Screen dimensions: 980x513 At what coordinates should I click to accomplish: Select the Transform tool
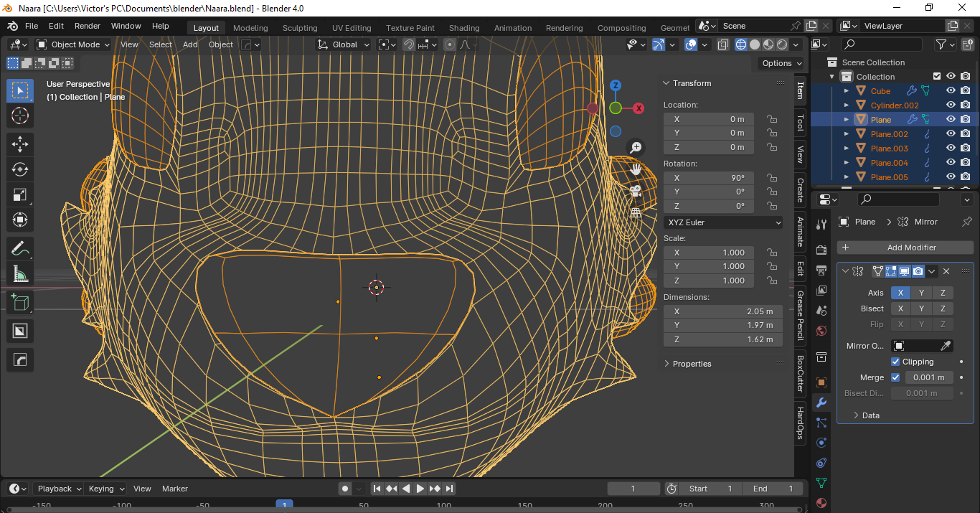pos(20,220)
